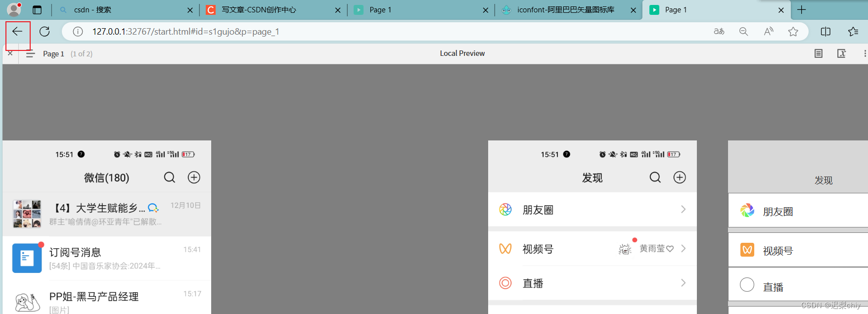868x314 pixels.
Task: Tap search icon in middle 发现 header
Action: point(655,178)
